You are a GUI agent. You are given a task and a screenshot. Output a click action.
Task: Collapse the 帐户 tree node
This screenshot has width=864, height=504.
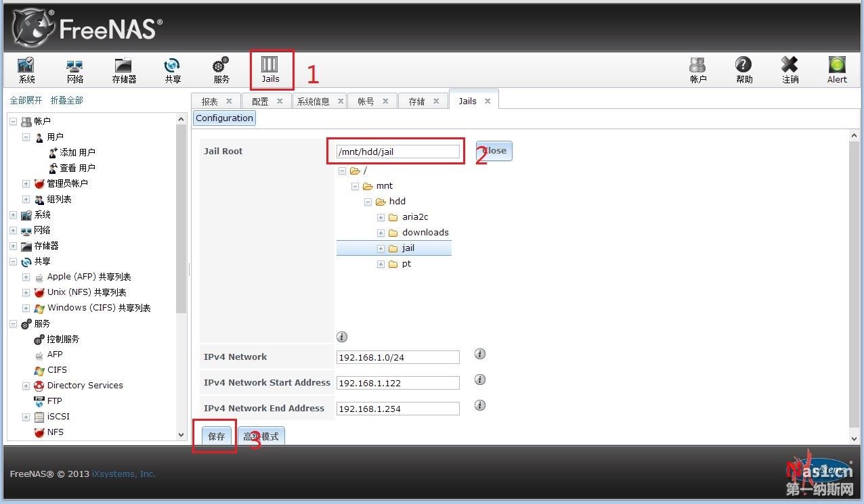(x=13, y=121)
